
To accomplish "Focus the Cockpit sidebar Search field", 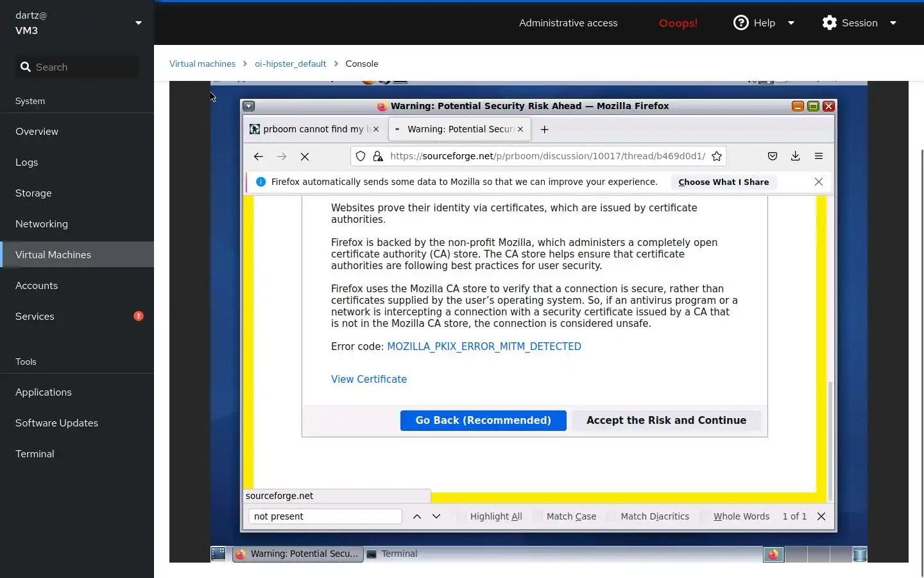I will (x=77, y=67).
